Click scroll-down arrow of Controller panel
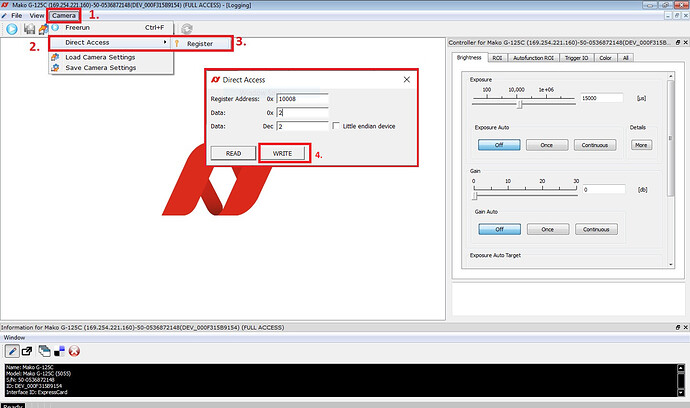690x408 pixels. click(x=671, y=265)
